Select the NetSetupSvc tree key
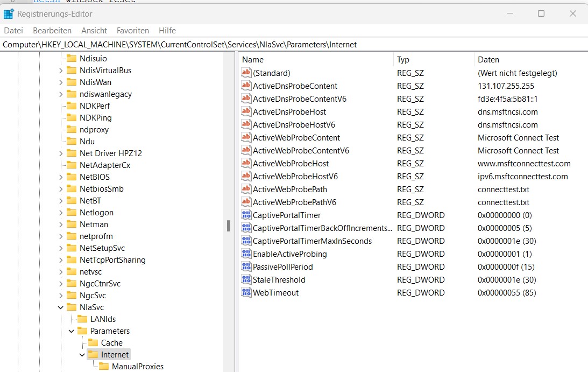The height and width of the screenshot is (372, 588). click(x=102, y=248)
